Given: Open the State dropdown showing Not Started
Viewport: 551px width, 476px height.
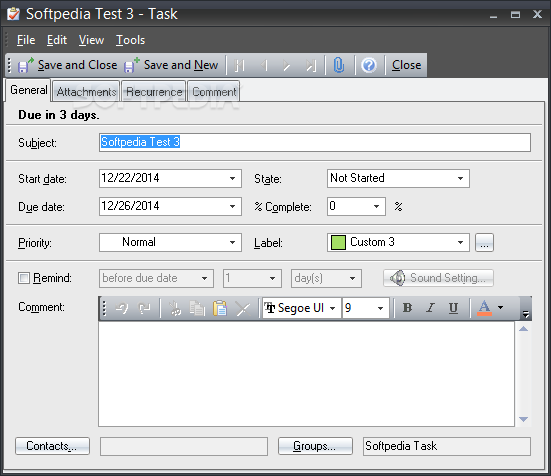Looking at the screenshot, I should (x=460, y=178).
